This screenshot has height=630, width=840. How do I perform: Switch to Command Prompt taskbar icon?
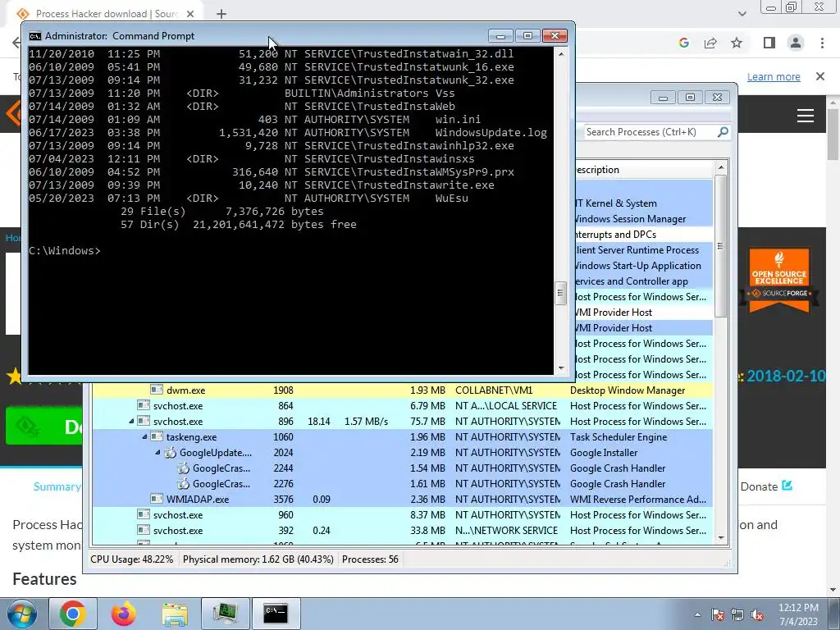[276, 614]
